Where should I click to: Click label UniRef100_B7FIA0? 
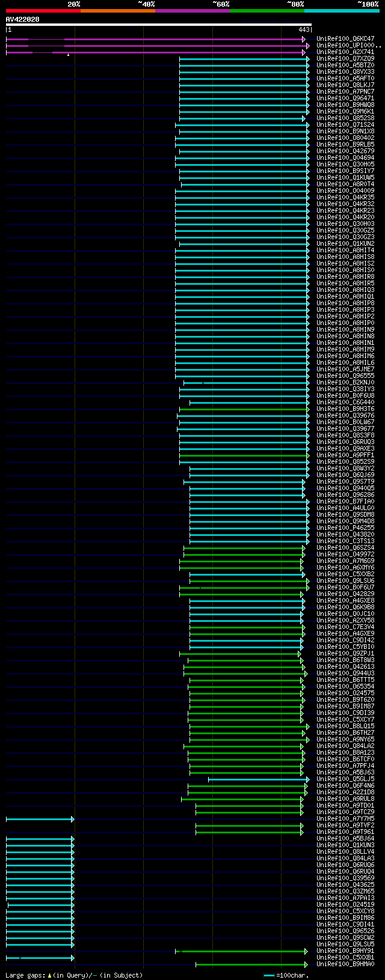(345, 502)
